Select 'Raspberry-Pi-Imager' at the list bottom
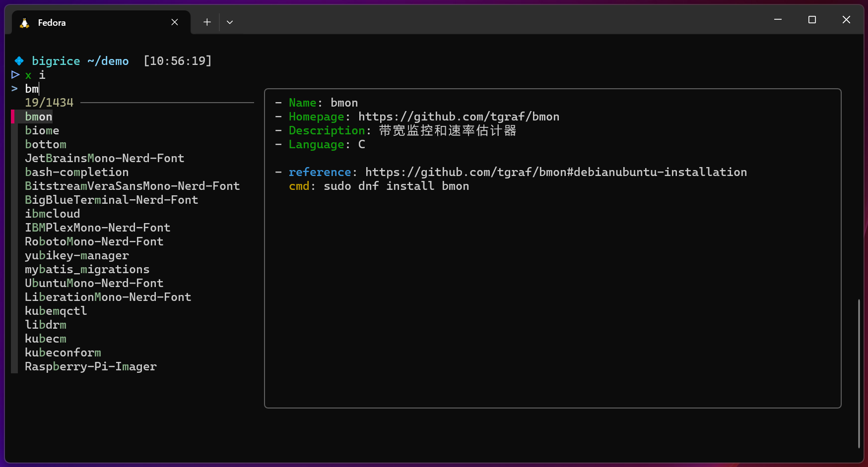The image size is (868, 467). pos(91,366)
